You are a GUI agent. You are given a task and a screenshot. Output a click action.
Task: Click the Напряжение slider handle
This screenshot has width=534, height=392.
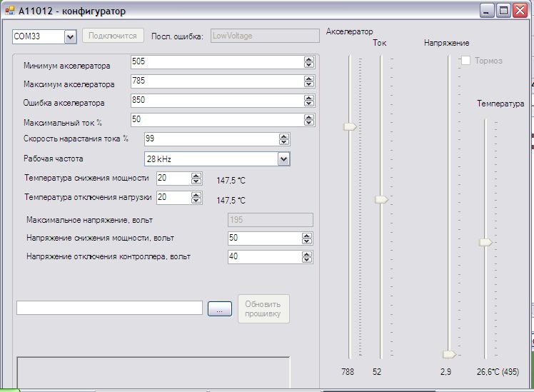[449, 353]
